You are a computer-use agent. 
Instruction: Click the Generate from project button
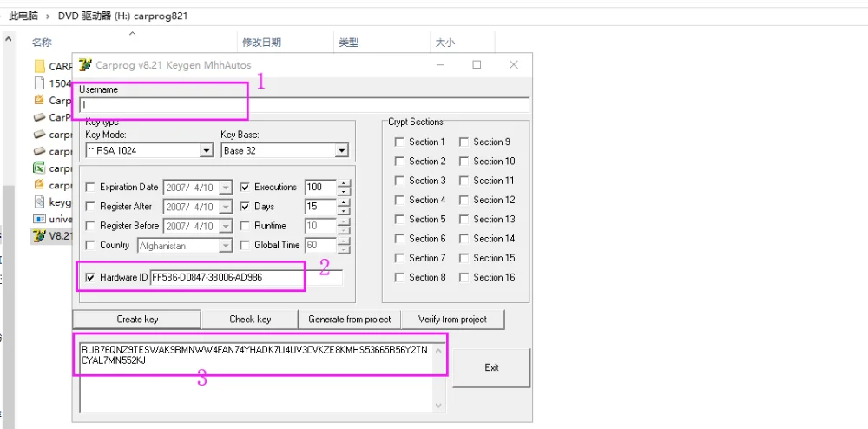point(349,320)
